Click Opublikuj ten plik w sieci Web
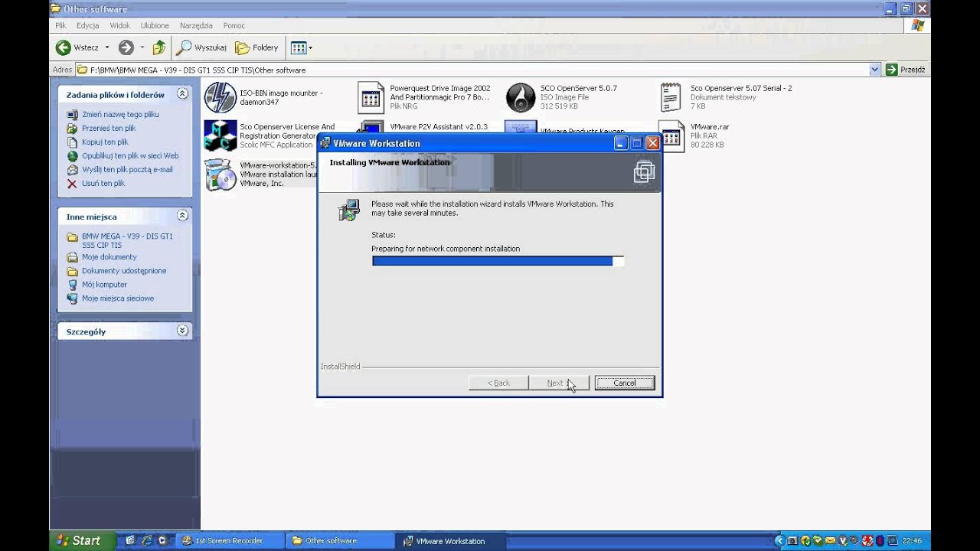The image size is (980, 551). point(130,156)
